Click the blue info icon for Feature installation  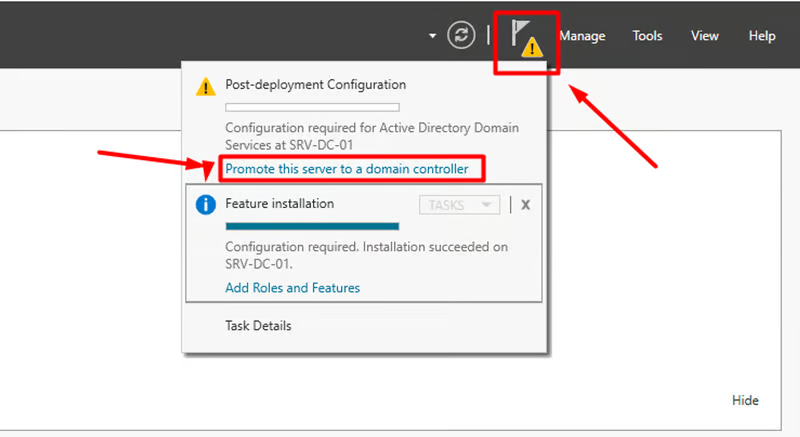(x=205, y=204)
